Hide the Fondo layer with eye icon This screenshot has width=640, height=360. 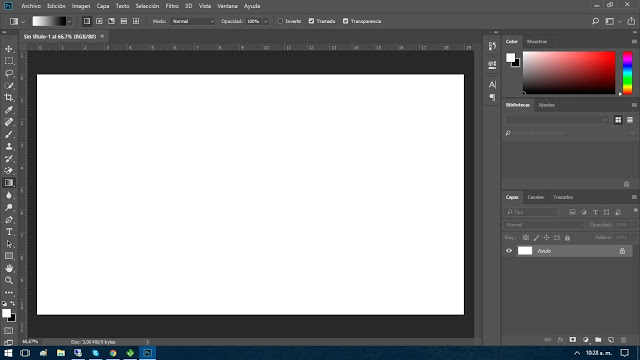(x=509, y=251)
